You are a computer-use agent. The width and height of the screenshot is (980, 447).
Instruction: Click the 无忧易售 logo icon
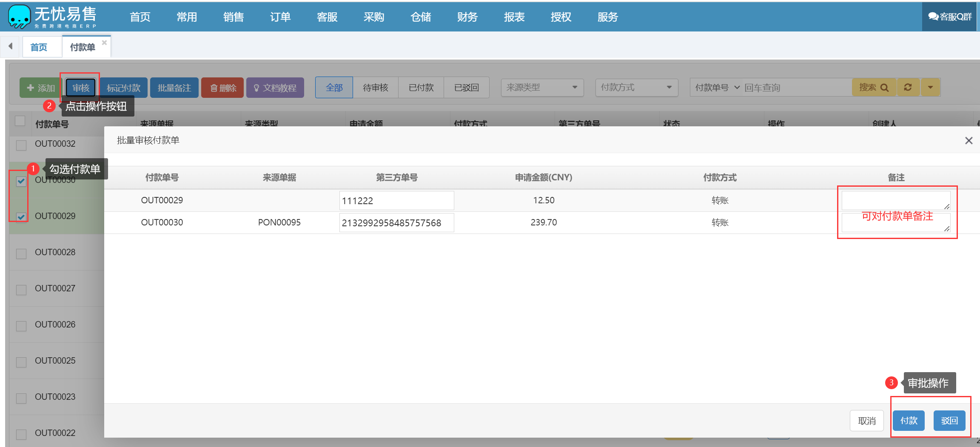(19, 17)
